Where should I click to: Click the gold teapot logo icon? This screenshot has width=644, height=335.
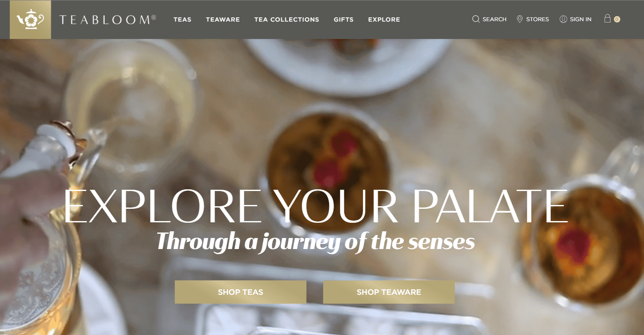pyautogui.click(x=30, y=19)
